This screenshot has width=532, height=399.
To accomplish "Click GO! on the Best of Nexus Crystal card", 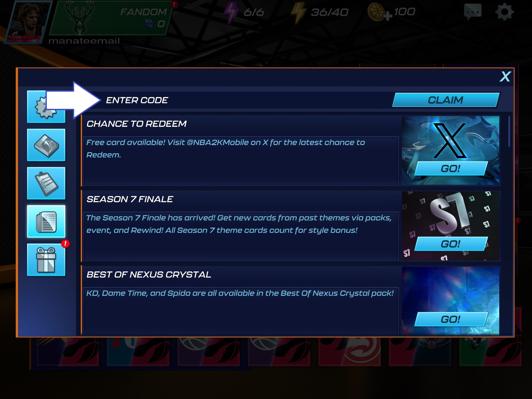I will point(451,319).
